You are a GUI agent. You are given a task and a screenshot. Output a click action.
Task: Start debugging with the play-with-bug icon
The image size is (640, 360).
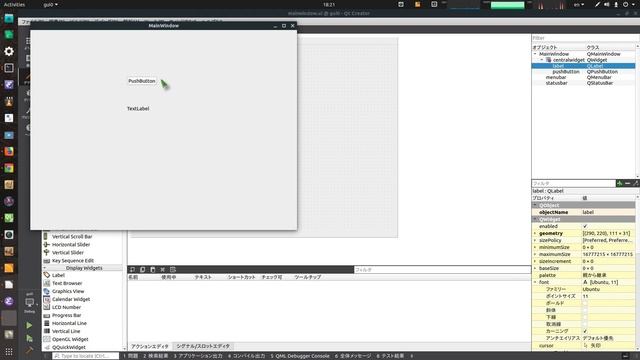29,338
